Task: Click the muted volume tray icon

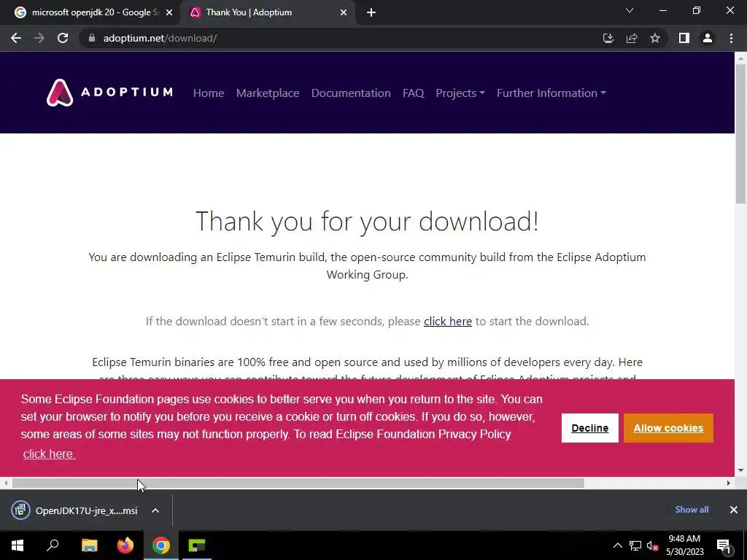Action: point(652,545)
